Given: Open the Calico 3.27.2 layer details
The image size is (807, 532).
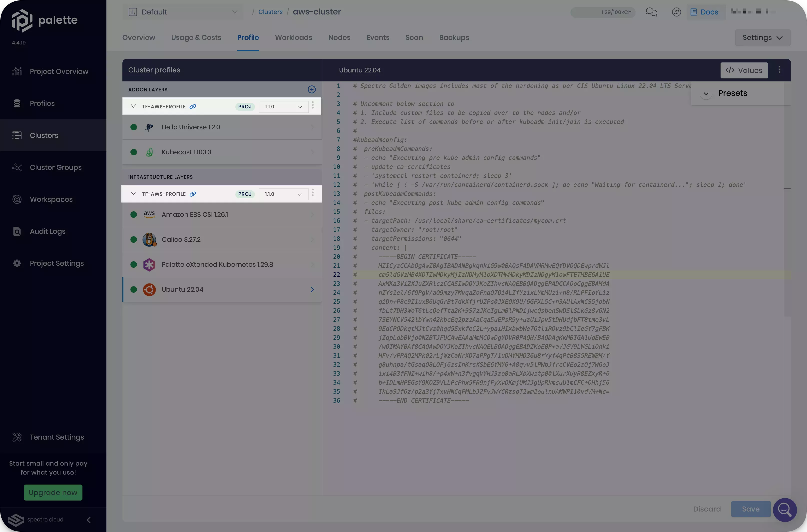Looking at the screenshot, I should [222, 239].
